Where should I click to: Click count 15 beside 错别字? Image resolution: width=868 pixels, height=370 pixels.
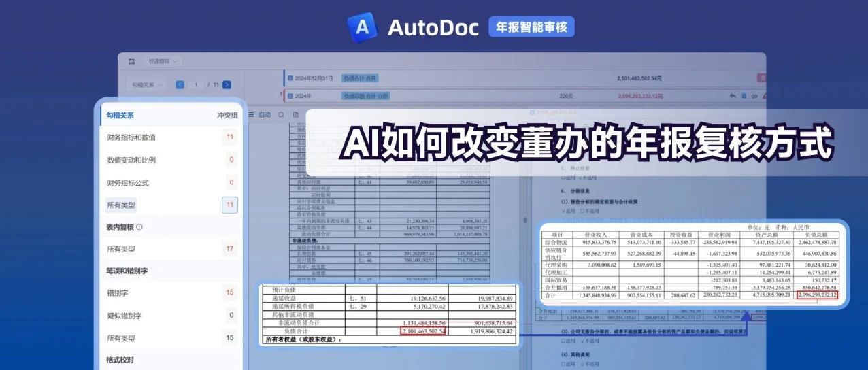[x=230, y=292]
